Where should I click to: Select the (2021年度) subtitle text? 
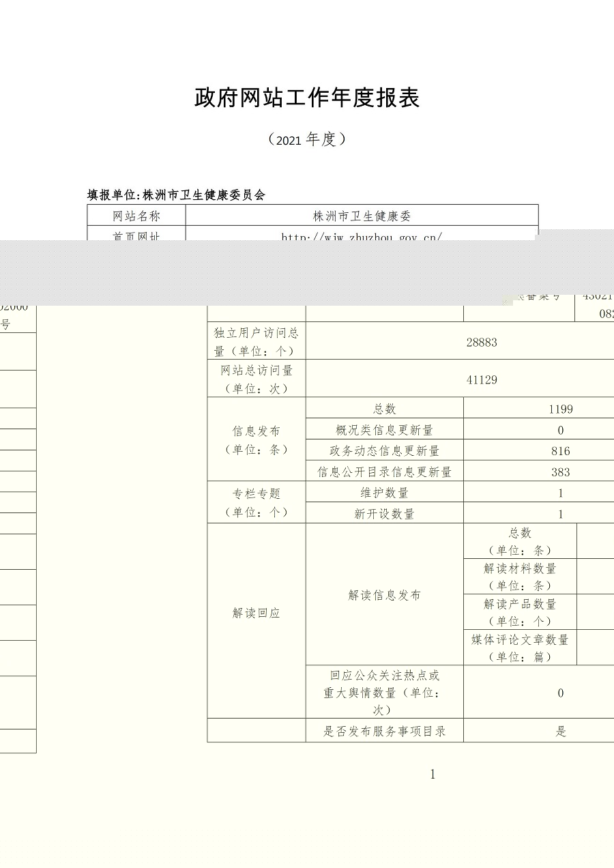tap(307, 140)
